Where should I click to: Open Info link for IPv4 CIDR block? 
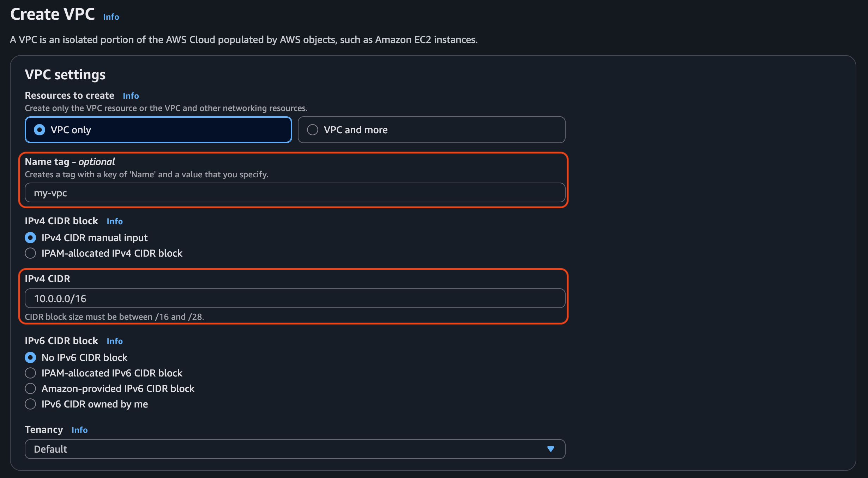[x=115, y=221]
